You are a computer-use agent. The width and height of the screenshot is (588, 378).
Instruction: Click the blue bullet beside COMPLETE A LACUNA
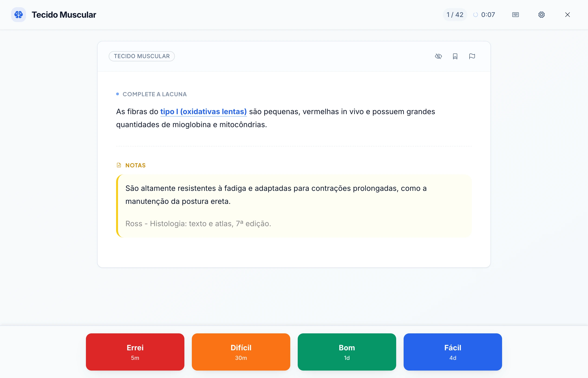[118, 94]
